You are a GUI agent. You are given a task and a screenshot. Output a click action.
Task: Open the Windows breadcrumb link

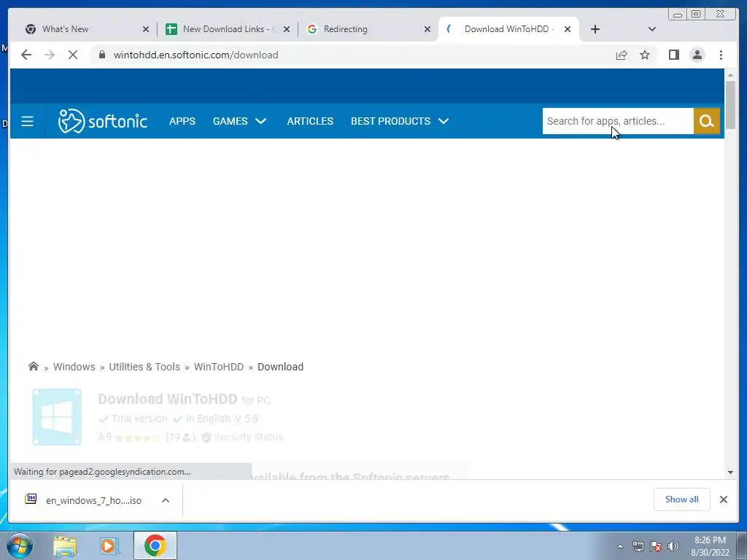point(74,367)
